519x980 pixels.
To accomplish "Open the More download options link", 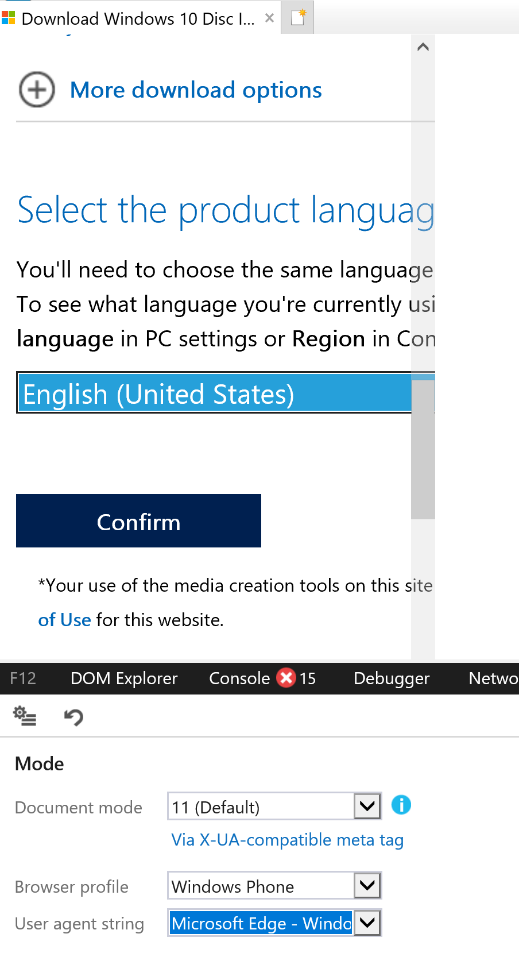I will (196, 90).
